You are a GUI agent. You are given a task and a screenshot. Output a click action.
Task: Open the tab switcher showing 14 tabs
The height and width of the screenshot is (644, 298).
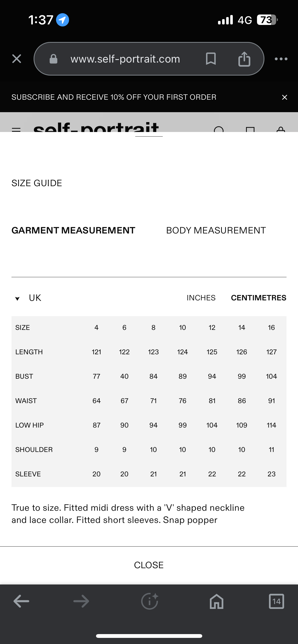[276, 601]
